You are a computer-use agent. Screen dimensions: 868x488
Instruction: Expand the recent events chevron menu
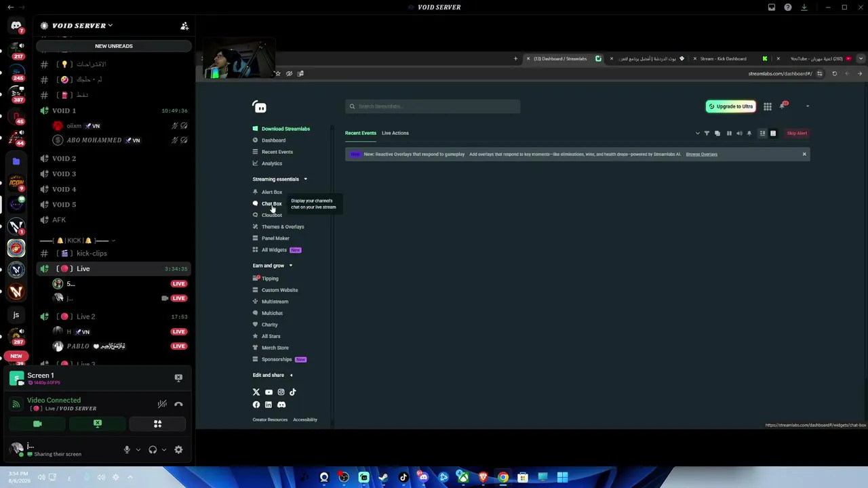coord(697,134)
